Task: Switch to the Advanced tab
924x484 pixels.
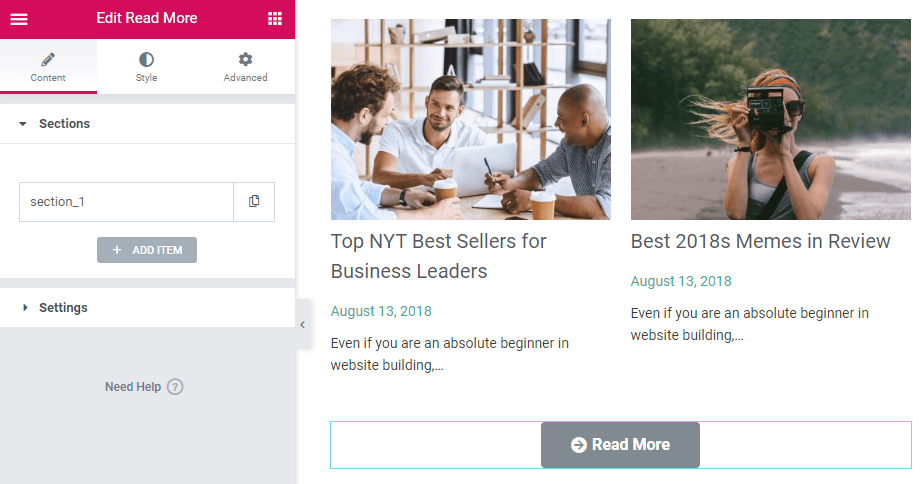Action: (245, 67)
